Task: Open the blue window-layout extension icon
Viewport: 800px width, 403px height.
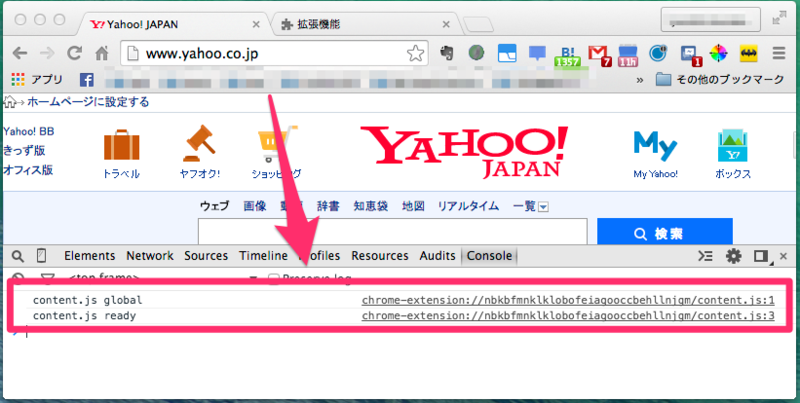Action: coord(507,53)
